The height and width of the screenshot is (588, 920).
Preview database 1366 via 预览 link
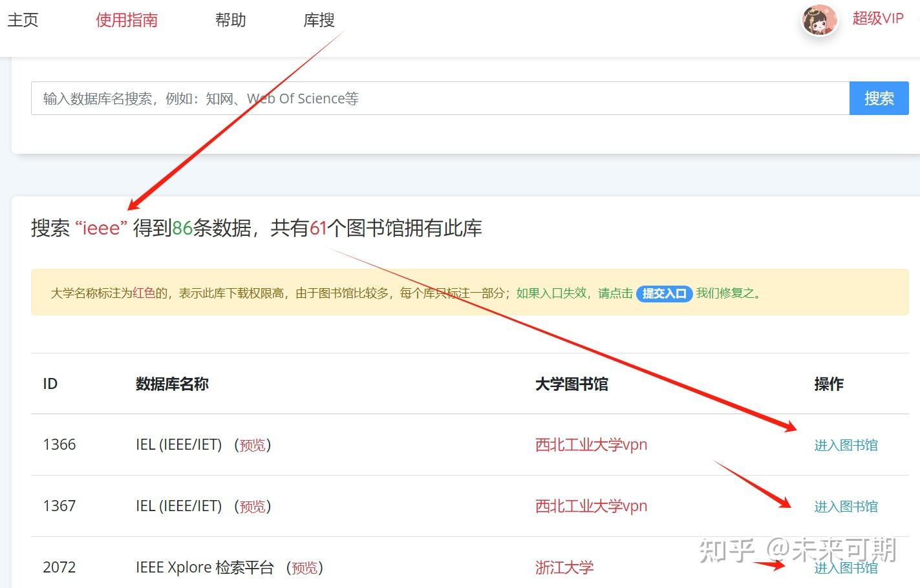(253, 445)
